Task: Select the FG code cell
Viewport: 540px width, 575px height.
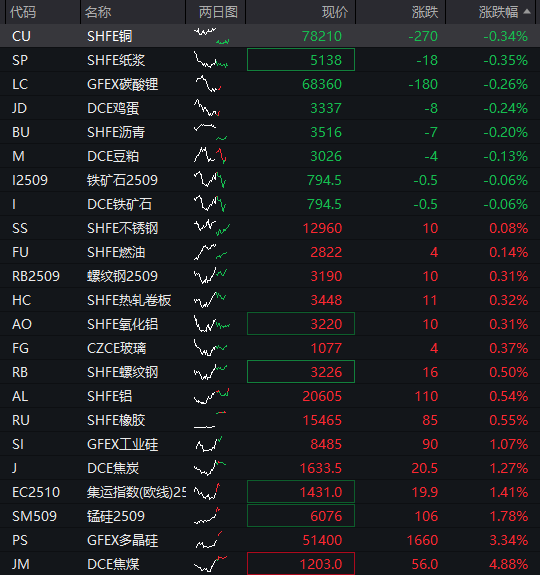Action: tap(20, 348)
